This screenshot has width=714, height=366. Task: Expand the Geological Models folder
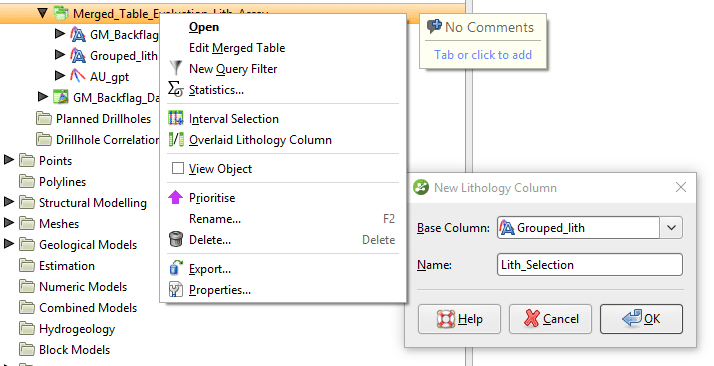tap(8, 244)
